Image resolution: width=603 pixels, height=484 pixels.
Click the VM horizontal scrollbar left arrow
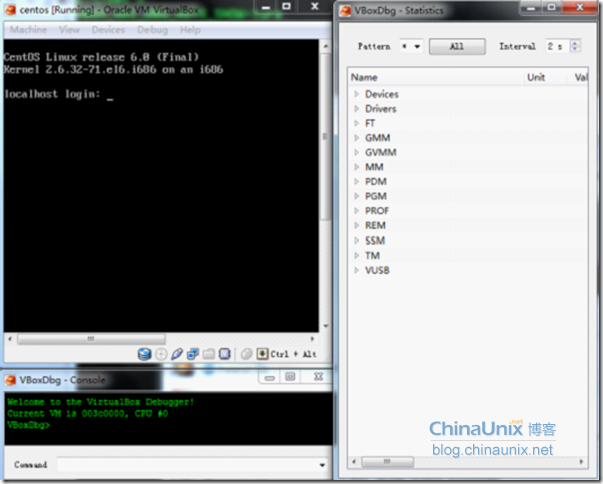(10, 339)
